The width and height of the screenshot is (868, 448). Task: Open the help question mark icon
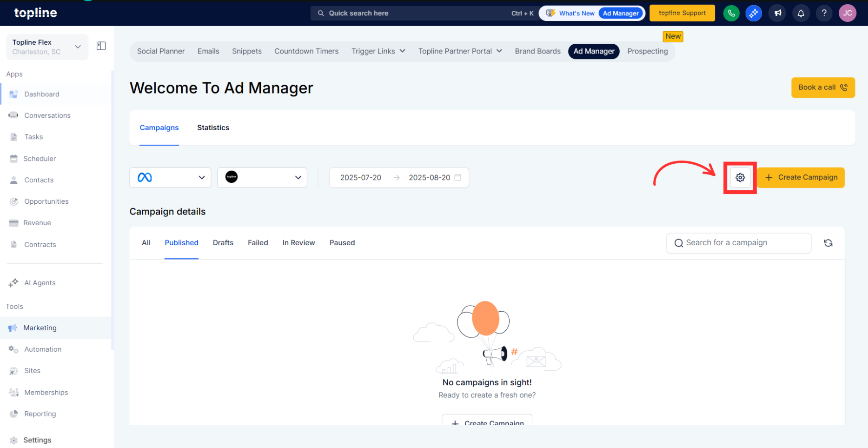tap(824, 13)
